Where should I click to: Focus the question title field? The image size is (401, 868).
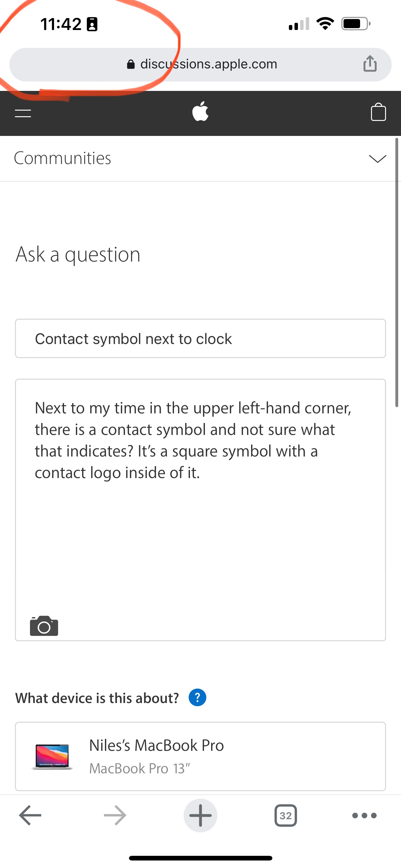(x=200, y=338)
